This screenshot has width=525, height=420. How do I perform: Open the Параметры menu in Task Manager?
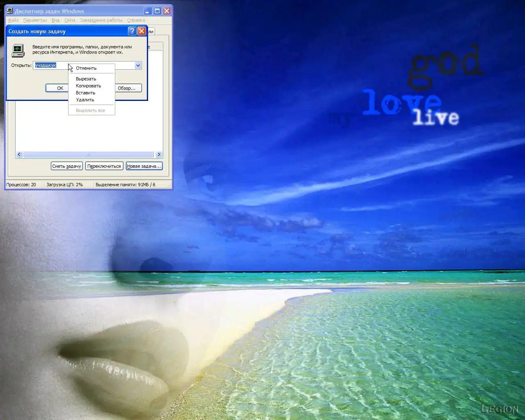pyautogui.click(x=35, y=20)
